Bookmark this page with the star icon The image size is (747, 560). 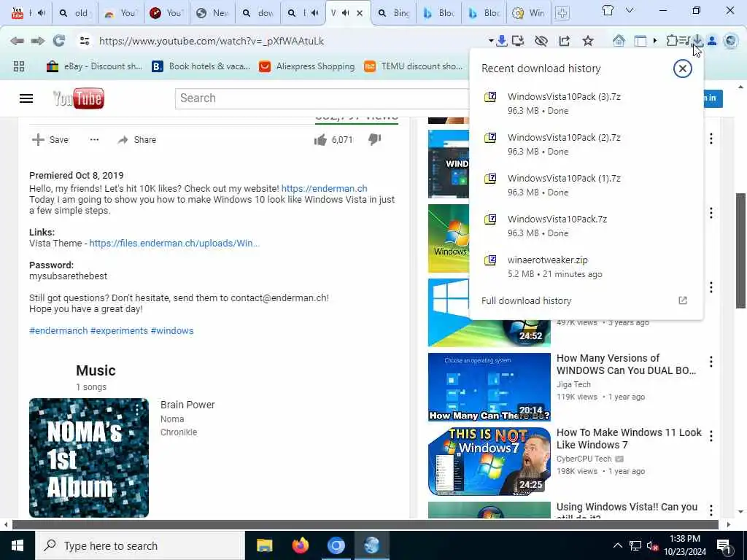[x=588, y=41]
